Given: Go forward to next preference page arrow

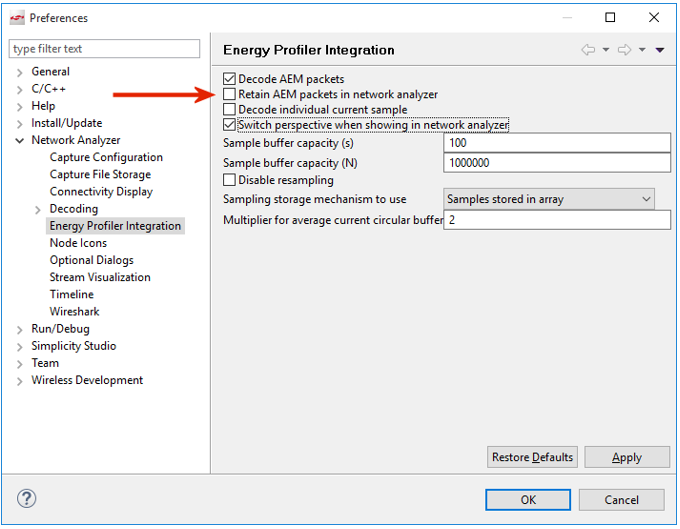Looking at the screenshot, I should pos(624,50).
